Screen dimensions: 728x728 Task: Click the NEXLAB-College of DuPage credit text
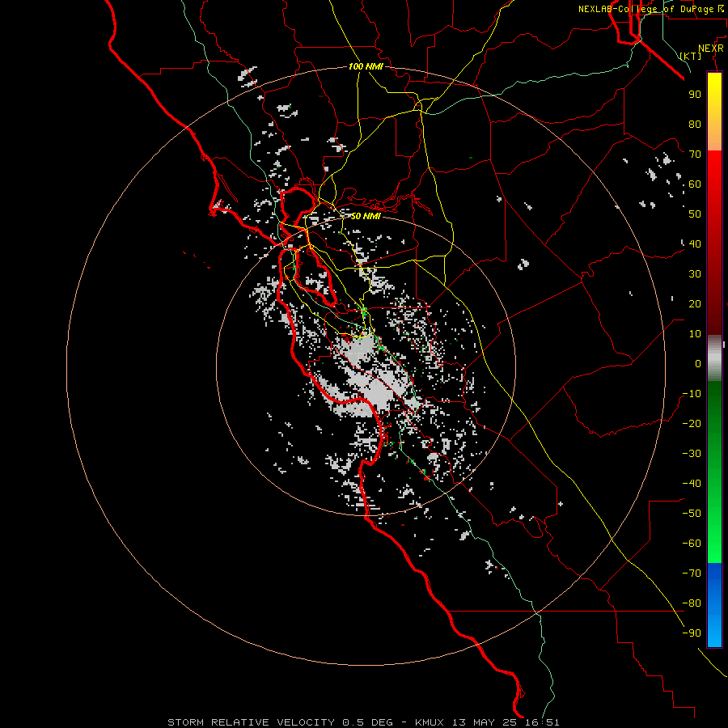650,9
